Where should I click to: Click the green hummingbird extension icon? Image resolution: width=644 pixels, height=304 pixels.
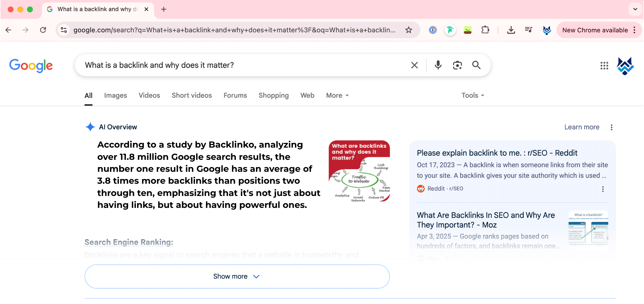(x=450, y=30)
